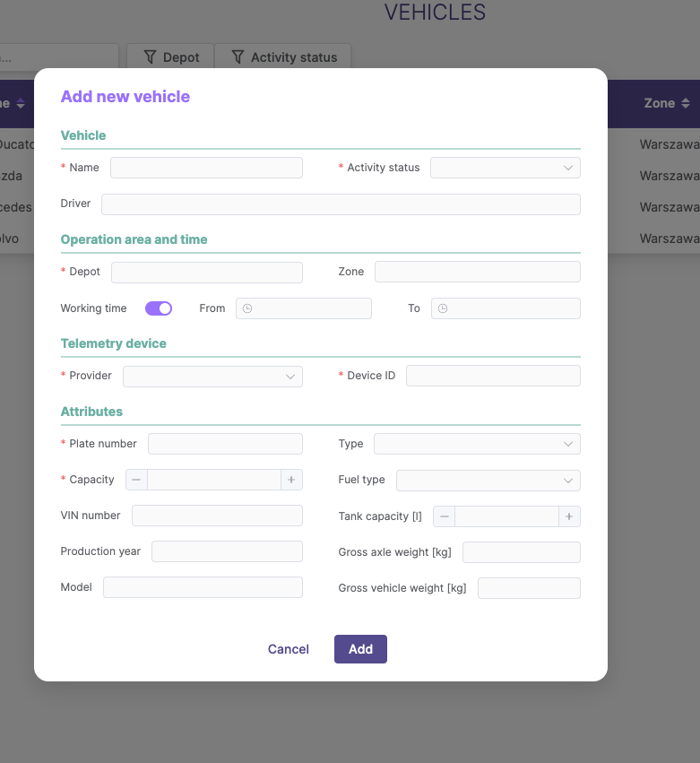
Task: Click the clock icon in To field
Action: click(x=443, y=308)
